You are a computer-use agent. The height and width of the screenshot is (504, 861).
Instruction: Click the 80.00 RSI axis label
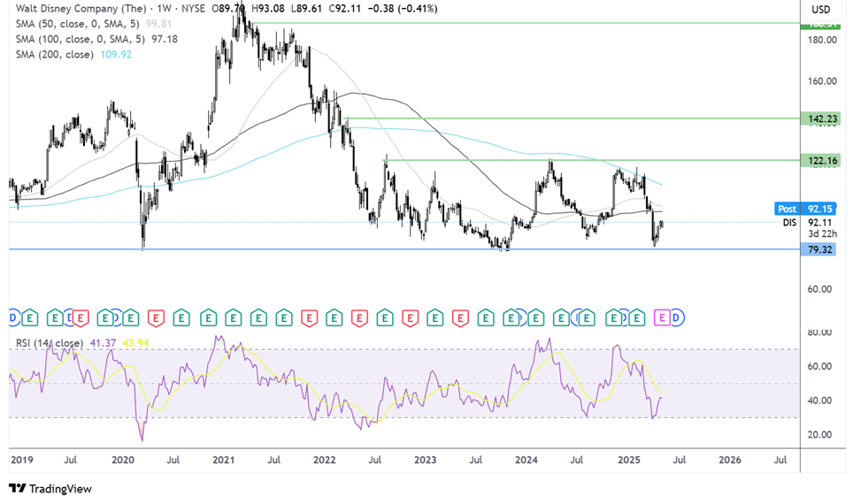click(x=819, y=332)
